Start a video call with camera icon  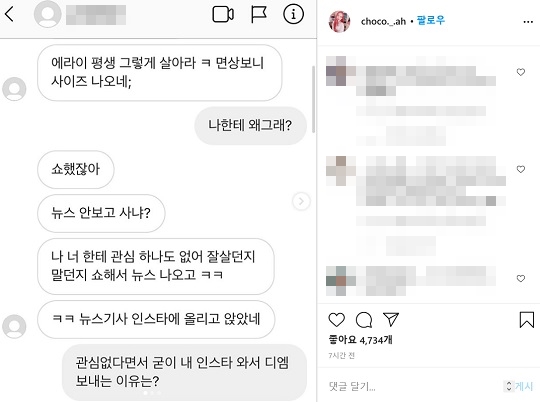click(223, 15)
